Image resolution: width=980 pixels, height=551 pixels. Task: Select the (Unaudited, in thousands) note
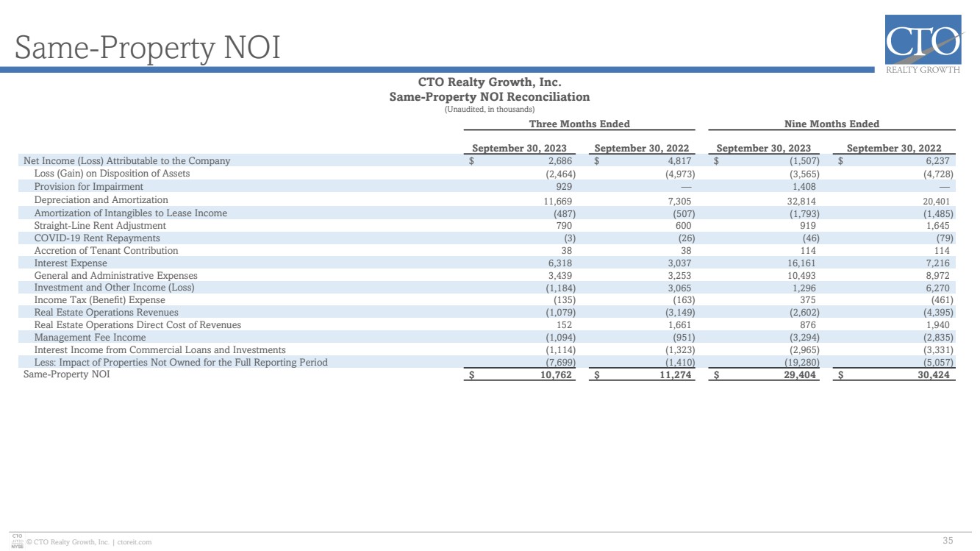click(x=490, y=109)
